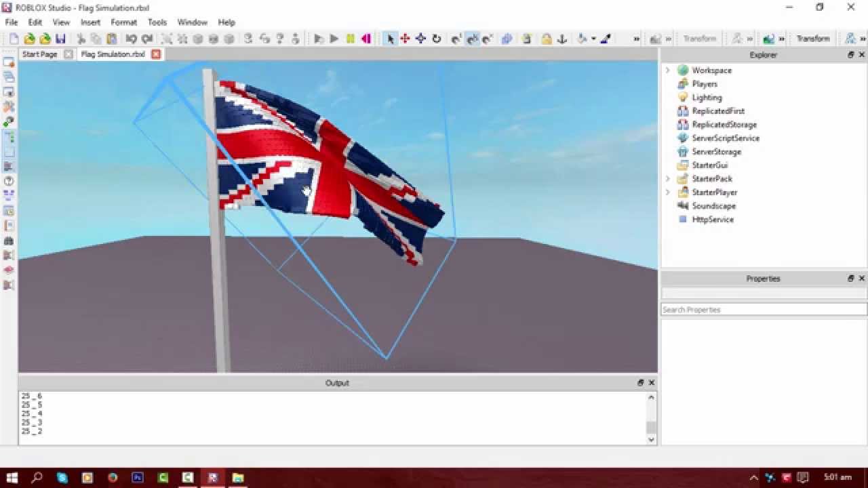Screen dimensions: 868x488
Task: Pause the running simulation
Action: point(350,39)
